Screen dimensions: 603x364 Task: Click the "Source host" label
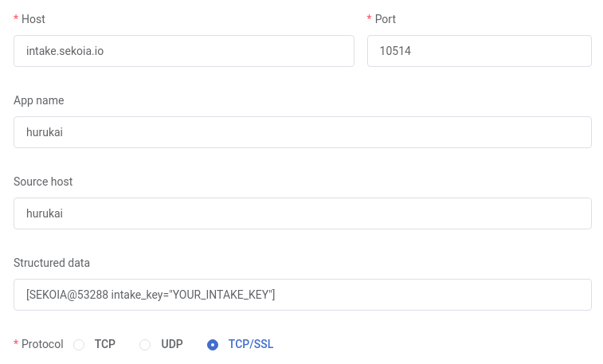pyautogui.click(x=43, y=182)
